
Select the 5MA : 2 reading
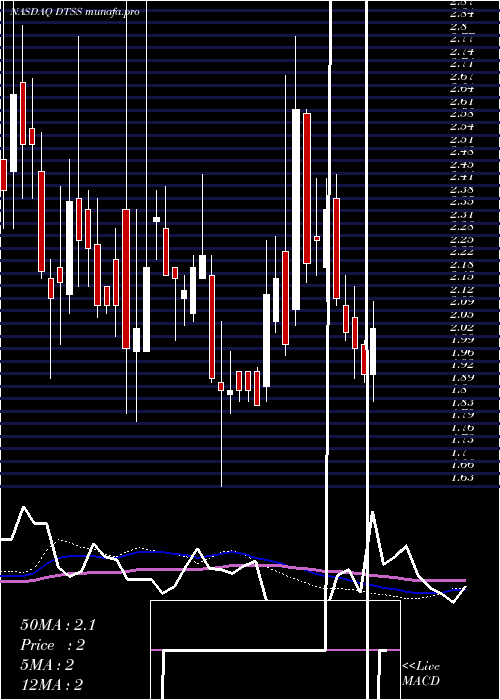tap(46, 665)
